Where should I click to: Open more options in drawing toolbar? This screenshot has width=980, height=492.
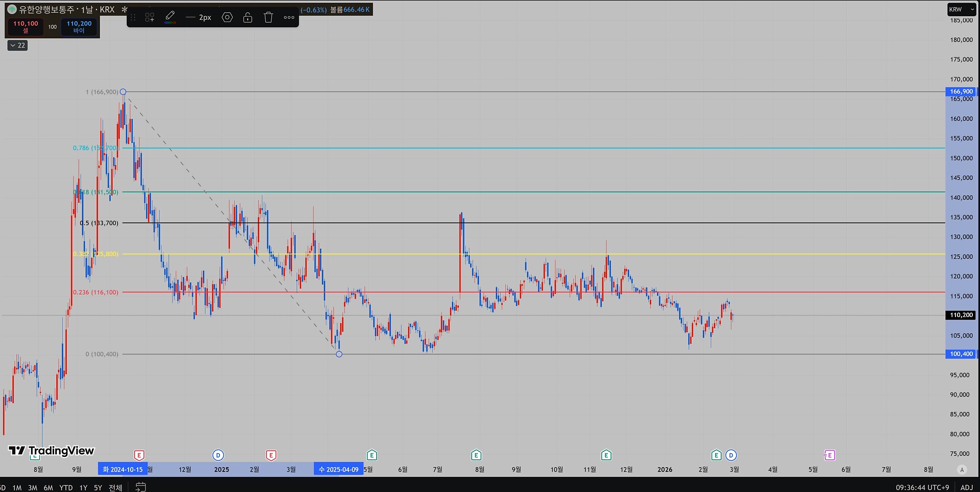289,17
